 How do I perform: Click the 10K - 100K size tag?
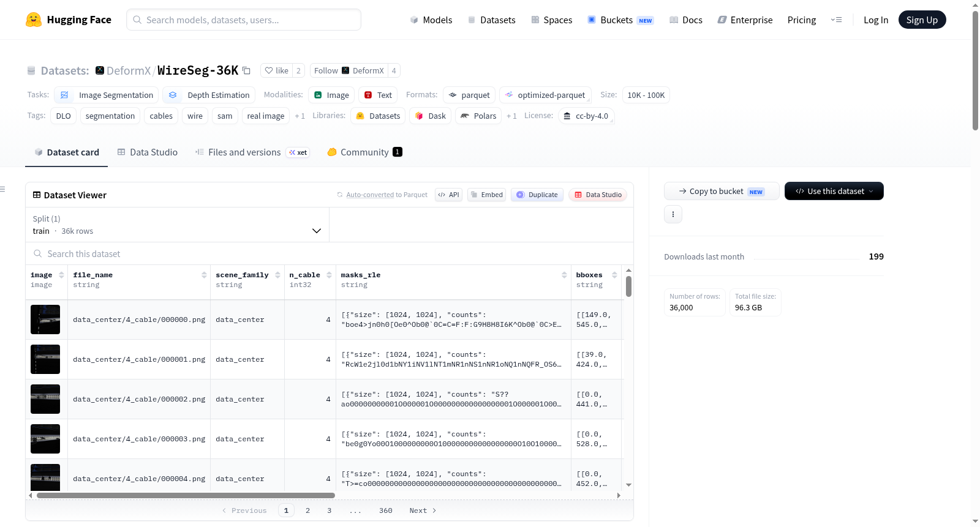pyautogui.click(x=646, y=95)
